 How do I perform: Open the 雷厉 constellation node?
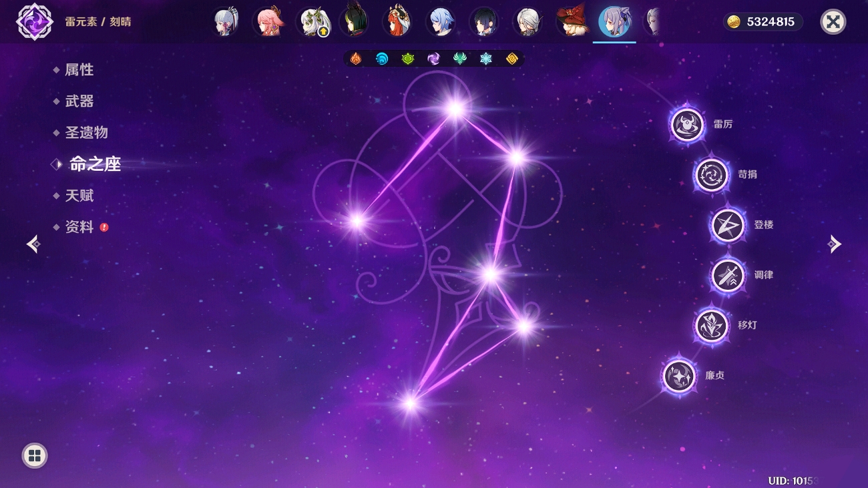coord(687,125)
